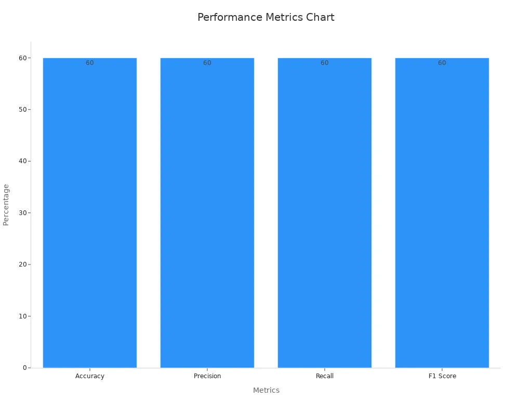Click the 60 value label on Precision bar
532x399 pixels.
pos(207,63)
